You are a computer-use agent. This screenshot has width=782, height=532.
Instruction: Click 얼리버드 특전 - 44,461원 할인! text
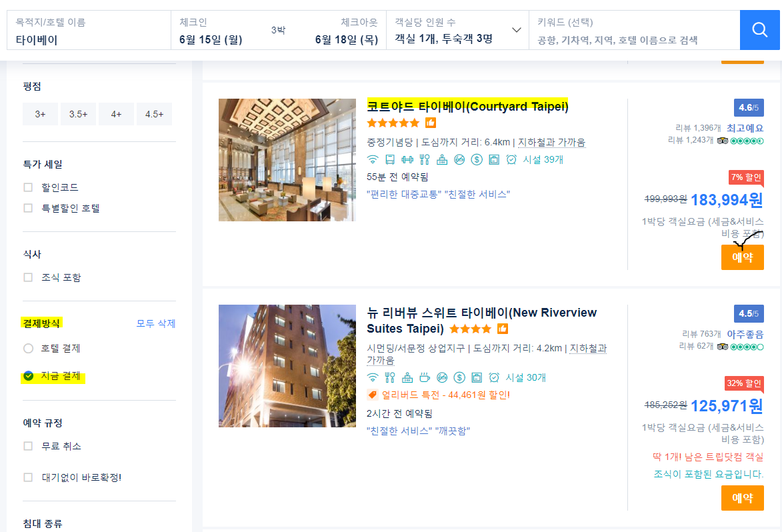coord(446,395)
